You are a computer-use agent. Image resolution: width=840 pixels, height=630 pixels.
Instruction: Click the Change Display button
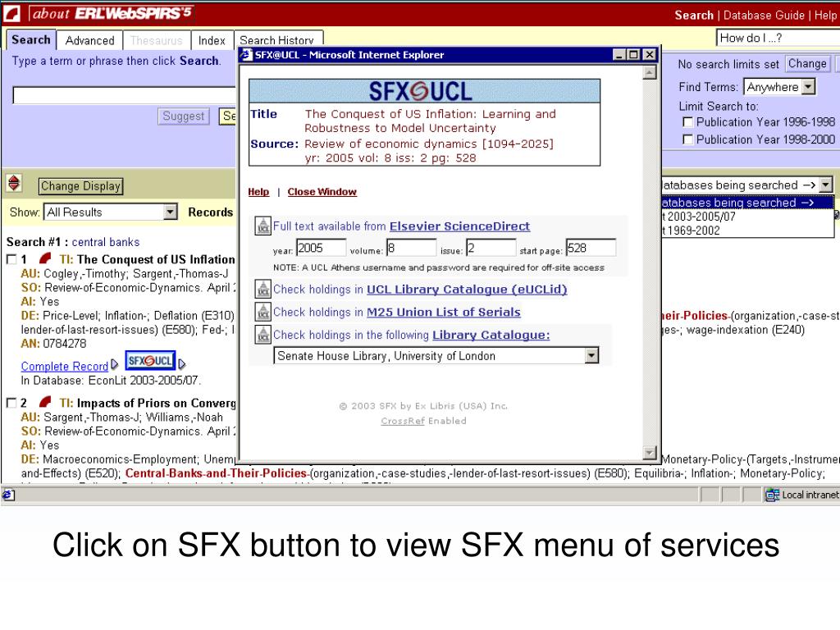81,186
